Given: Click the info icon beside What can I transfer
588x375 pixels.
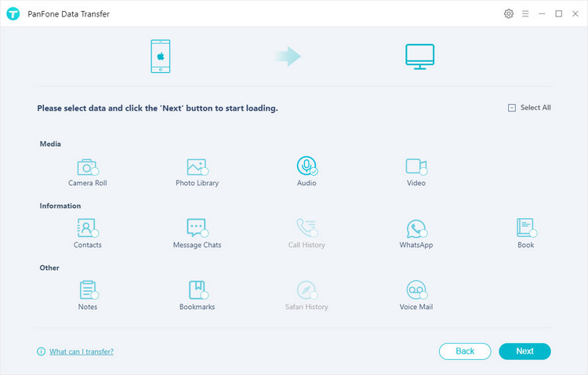Looking at the screenshot, I should pyautogui.click(x=41, y=351).
